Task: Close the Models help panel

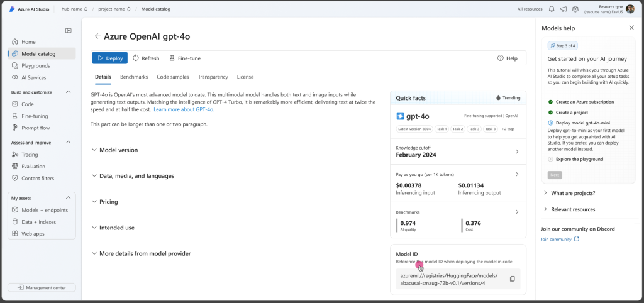Action: pyautogui.click(x=631, y=28)
